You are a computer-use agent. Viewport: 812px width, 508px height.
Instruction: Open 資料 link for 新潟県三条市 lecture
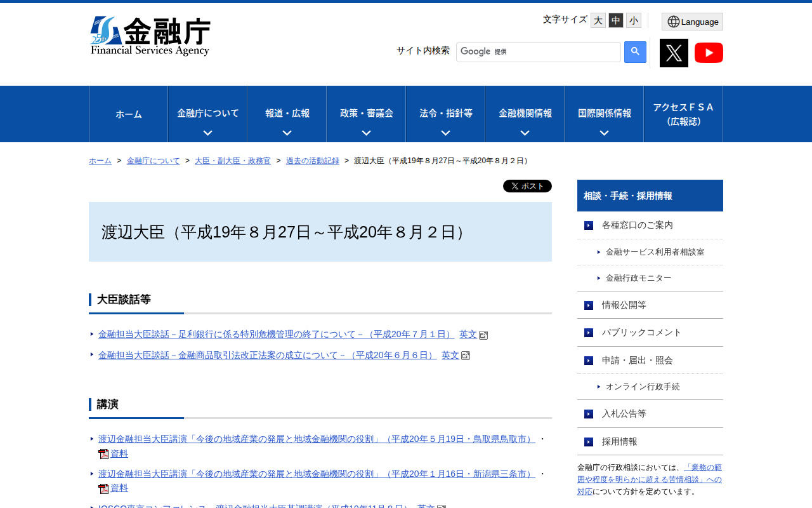(x=119, y=488)
